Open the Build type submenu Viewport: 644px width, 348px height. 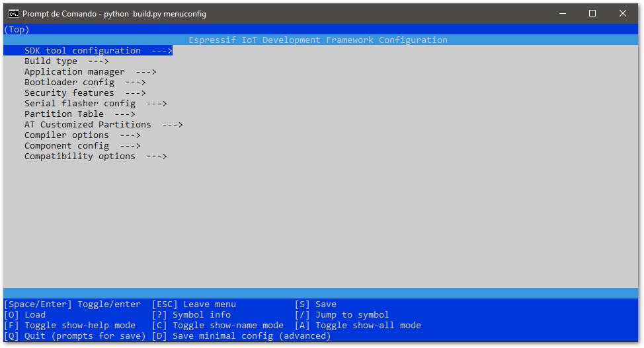click(67, 61)
